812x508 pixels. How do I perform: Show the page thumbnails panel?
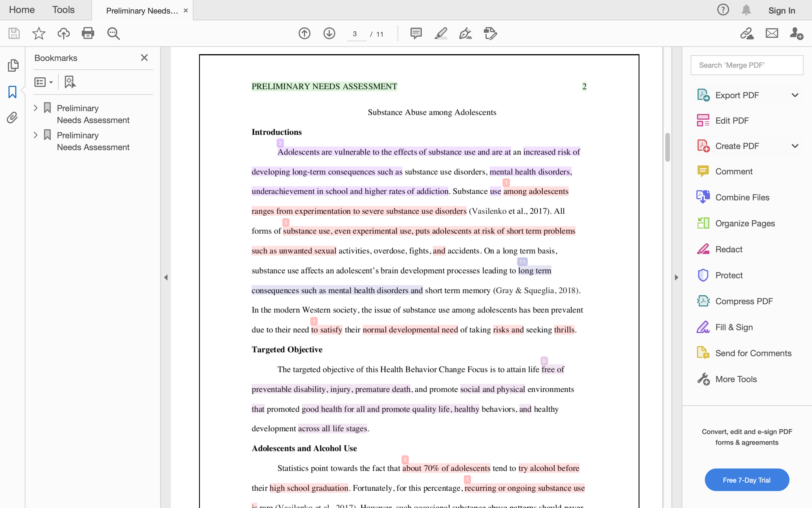[13, 65]
